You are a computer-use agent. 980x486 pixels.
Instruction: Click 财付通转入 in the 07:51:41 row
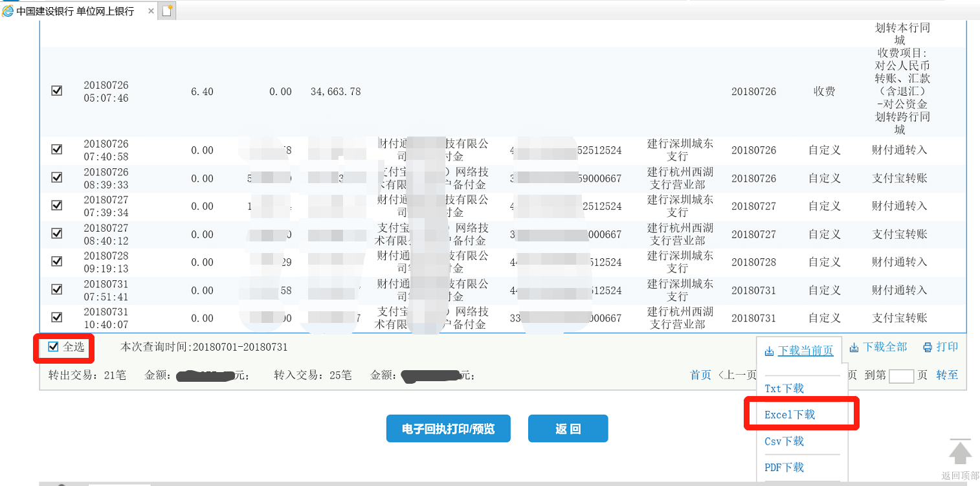[x=900, y=290]
